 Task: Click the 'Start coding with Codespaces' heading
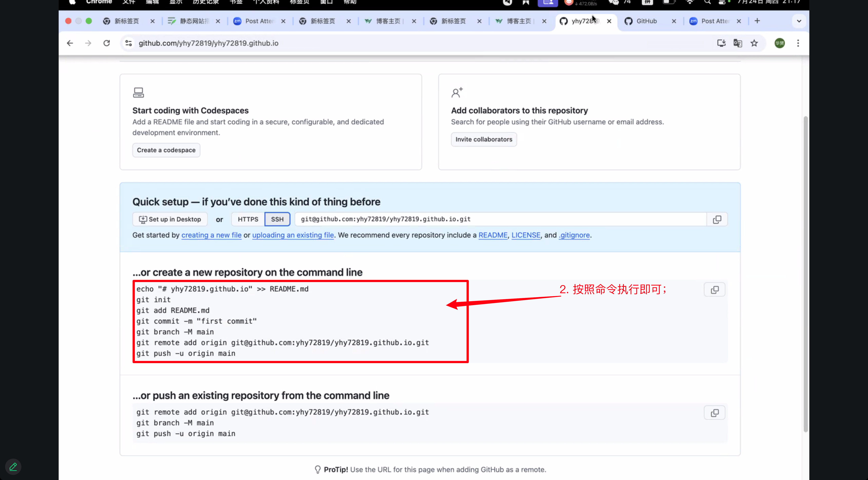coord(190,111)
